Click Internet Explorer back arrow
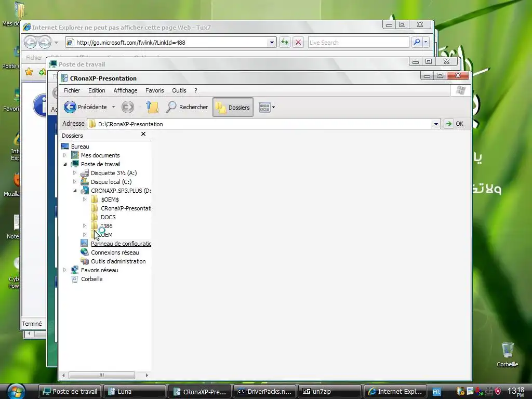532x399 pixels. click(x=31, y=43)
